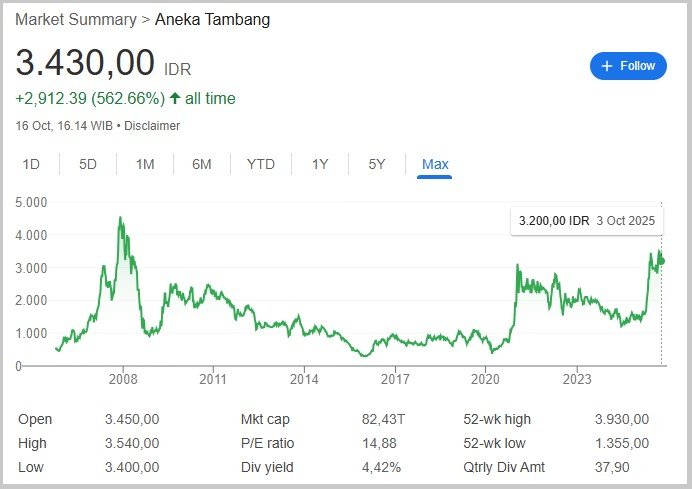Click the green data point on chart

point(660,261)
